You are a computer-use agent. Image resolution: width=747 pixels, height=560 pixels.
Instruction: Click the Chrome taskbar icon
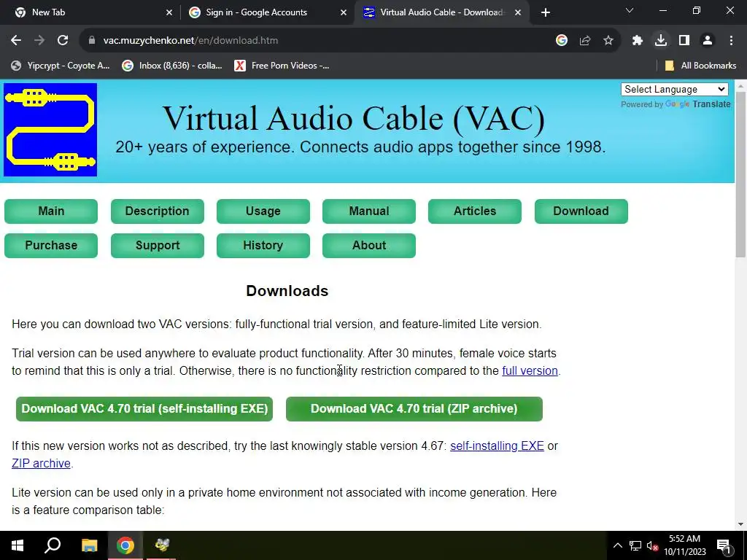pos(125,545)
